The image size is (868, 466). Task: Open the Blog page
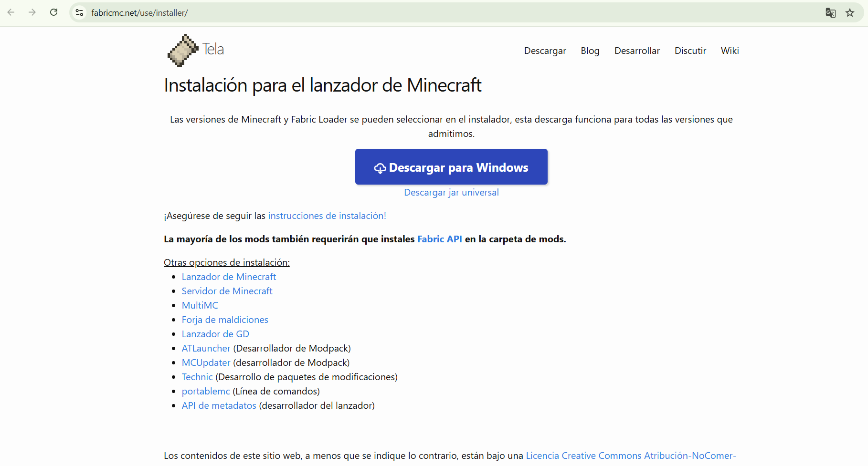click(x=590, y=51)
